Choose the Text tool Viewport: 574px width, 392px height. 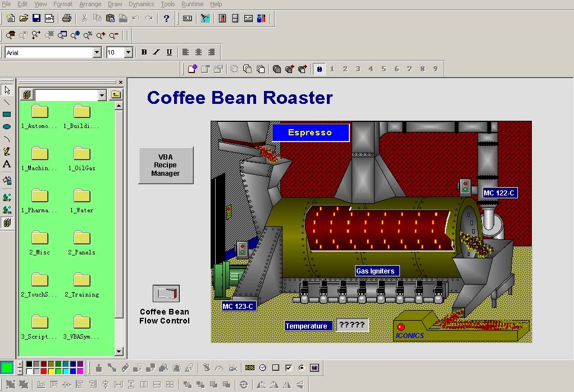click(7, 164)
